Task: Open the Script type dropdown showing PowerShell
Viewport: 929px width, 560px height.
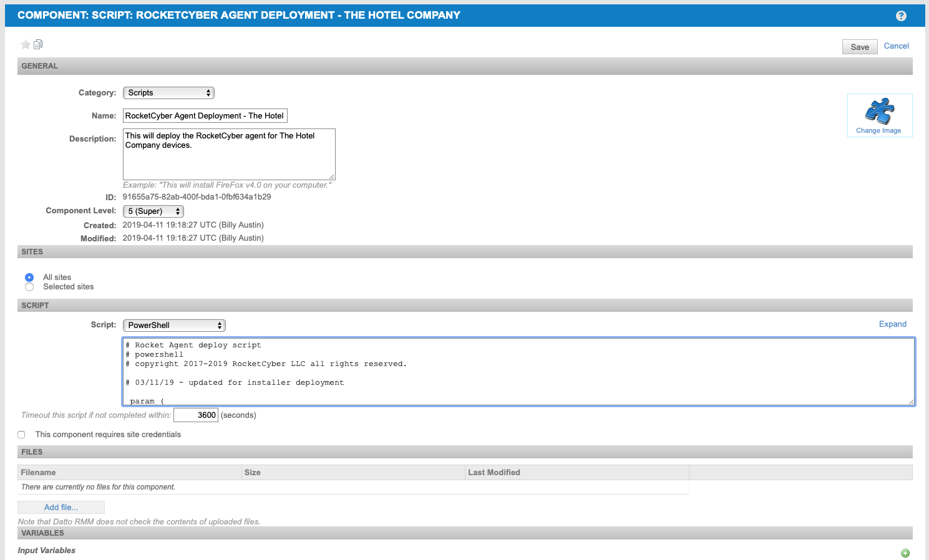Action: coord(174,326)
